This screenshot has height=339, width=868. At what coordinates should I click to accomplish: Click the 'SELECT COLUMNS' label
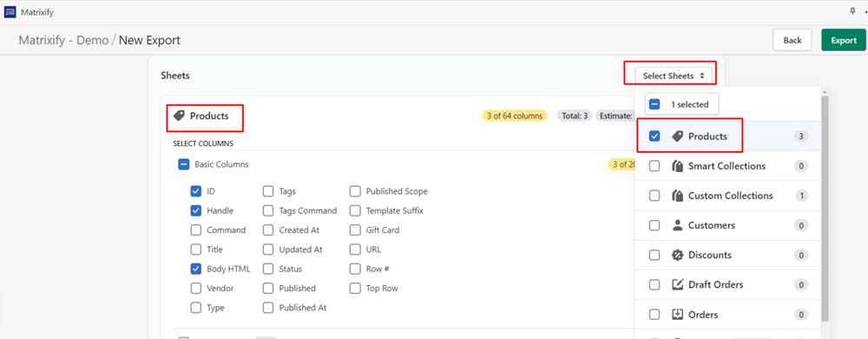pyautogui.click(x=203, y=143)
